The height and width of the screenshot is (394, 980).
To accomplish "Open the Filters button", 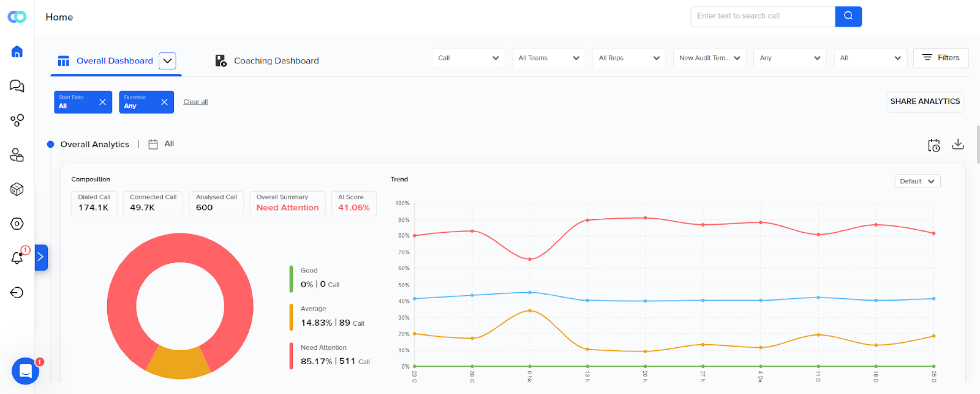I will coord(941,58).
